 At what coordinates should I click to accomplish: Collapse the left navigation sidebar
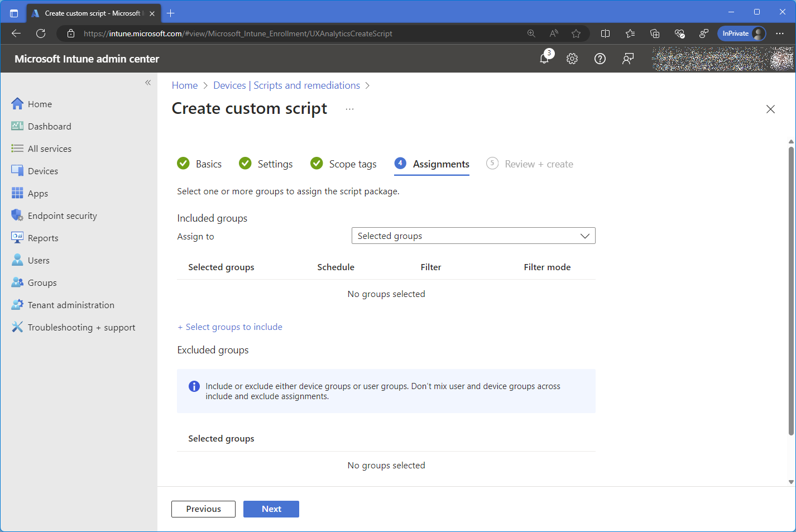click(x=148, y=83)
